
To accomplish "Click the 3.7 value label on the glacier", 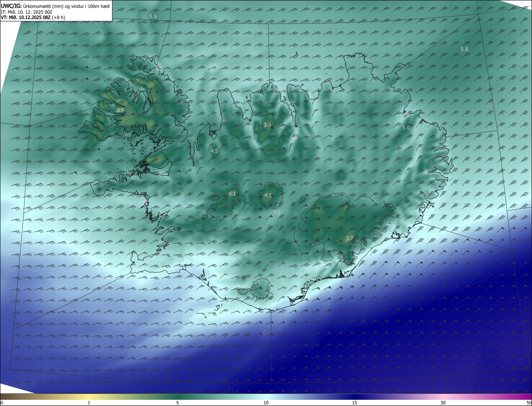I will [x=349, y=238].
